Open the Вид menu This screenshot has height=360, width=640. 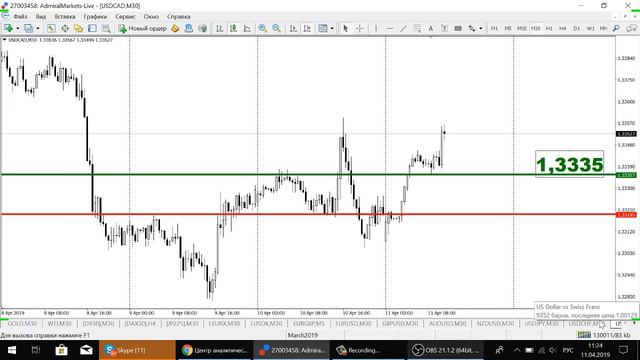(41, 17)
